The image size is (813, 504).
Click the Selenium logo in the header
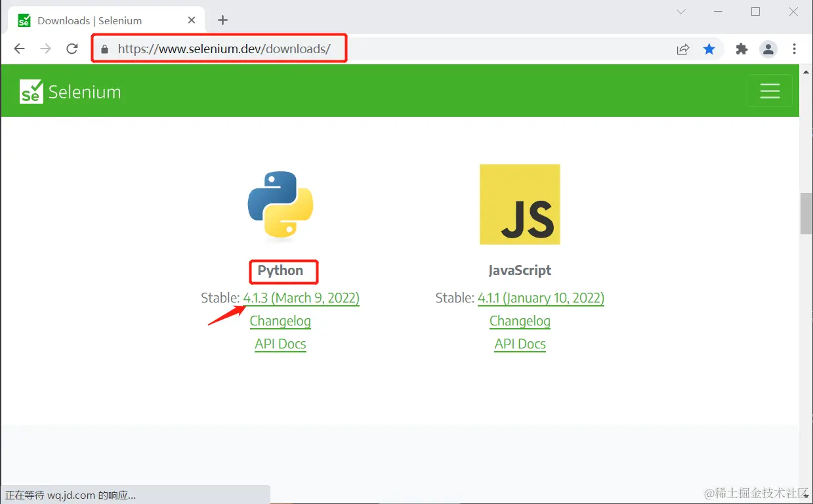[x=70, y=92]
